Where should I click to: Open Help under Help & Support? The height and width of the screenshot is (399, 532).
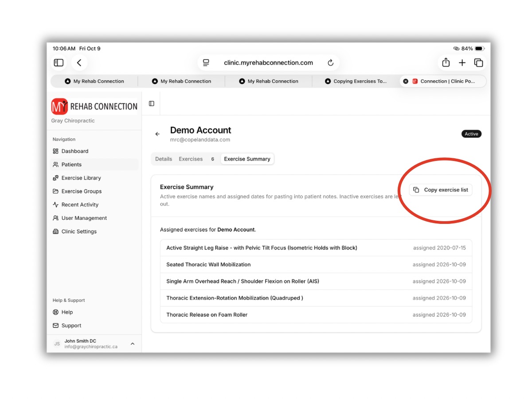[94, 312]
